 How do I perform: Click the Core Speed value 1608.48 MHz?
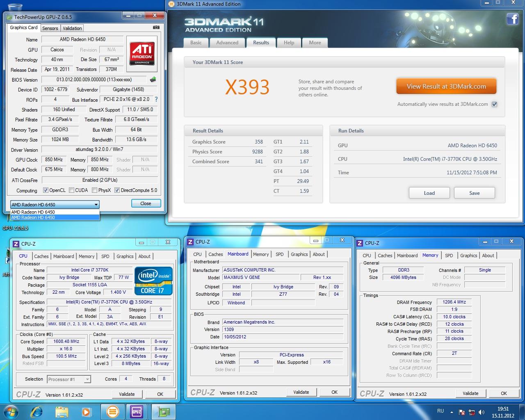pyautogui.click(x=66, y=341)
